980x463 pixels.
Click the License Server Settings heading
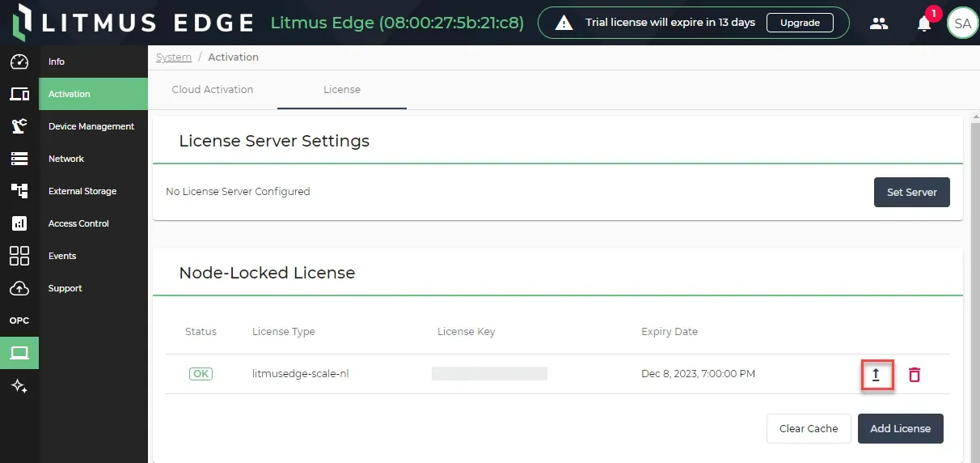[274, 141]
